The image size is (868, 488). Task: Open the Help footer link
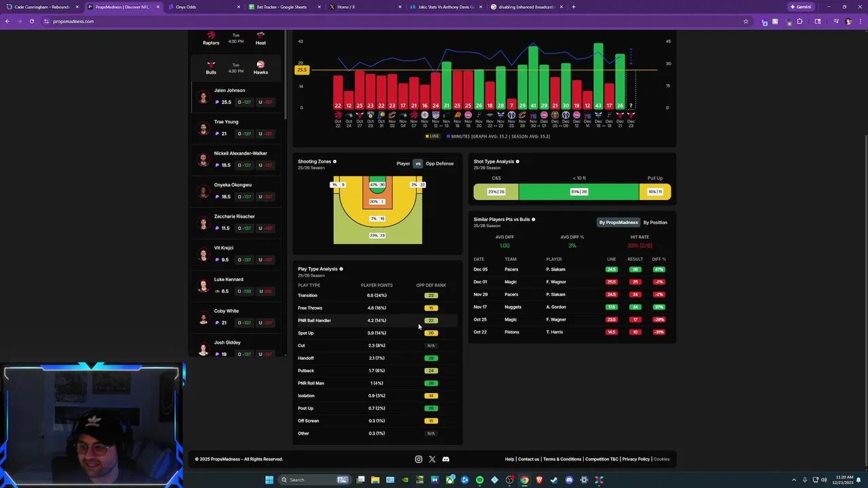coord(509,459)
